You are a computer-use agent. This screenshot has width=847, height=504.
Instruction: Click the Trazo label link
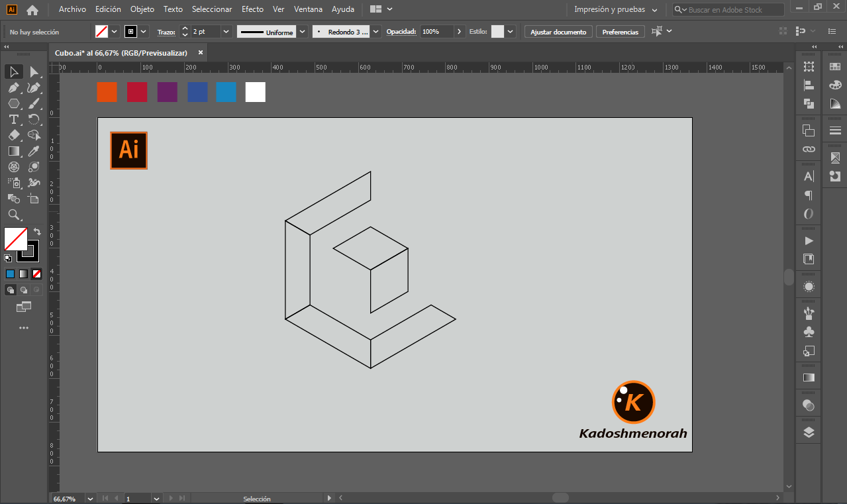[x=166, y=32]
